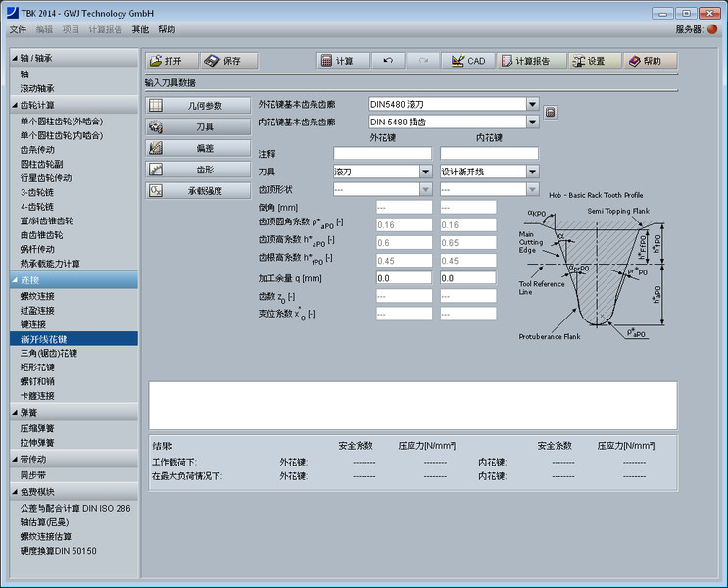The image size is (728, 588).
Task: Open the 文件 menu
Action: click(x=18, y=29)
